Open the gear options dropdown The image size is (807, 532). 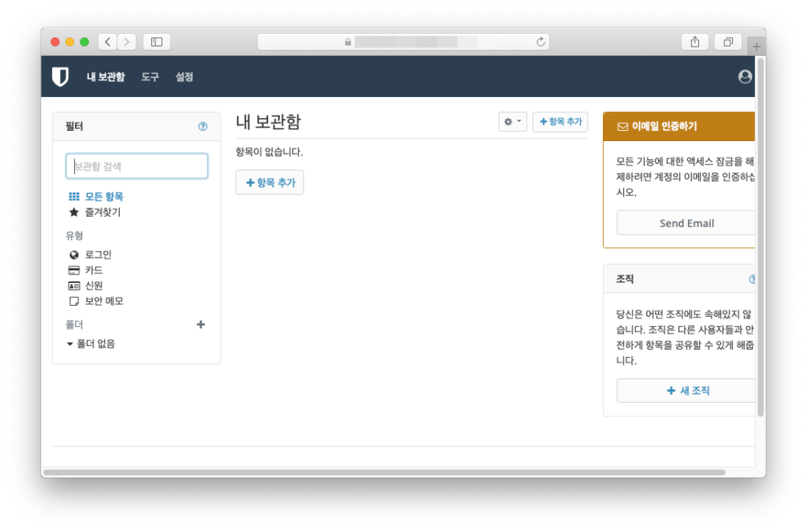pyautogui.click(x=512, y=122)
